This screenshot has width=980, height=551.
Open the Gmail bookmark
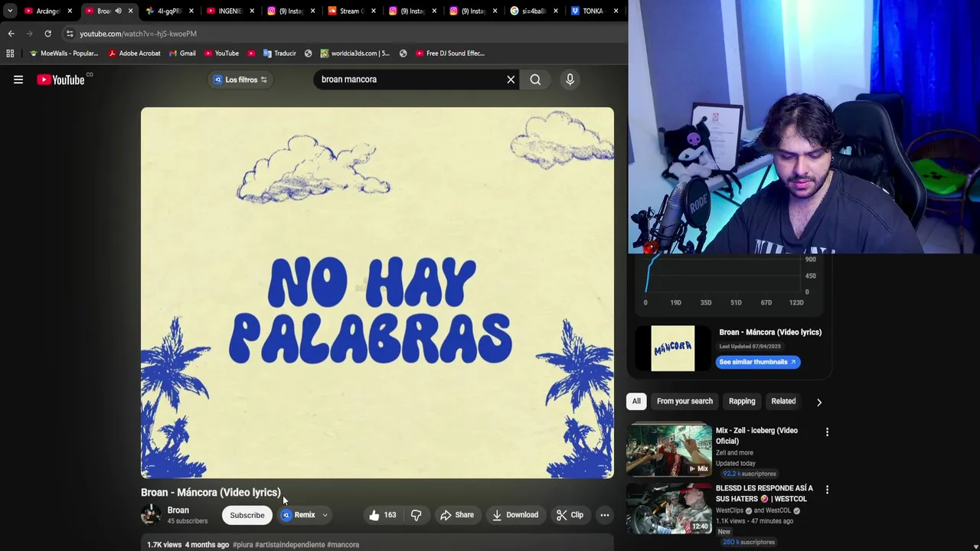coord(182,54)
